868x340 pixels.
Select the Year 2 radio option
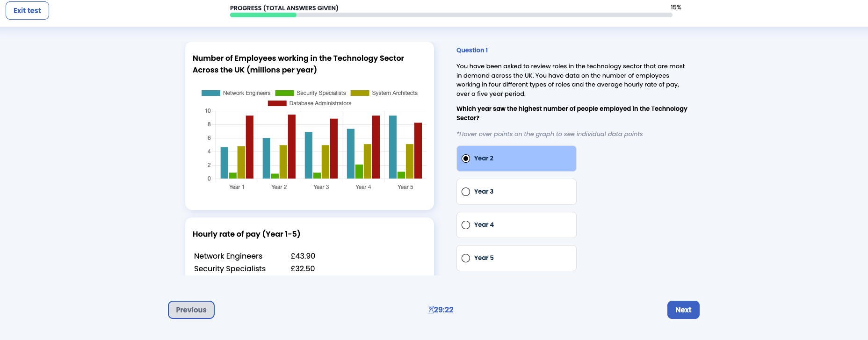click(x=466, y=159)
